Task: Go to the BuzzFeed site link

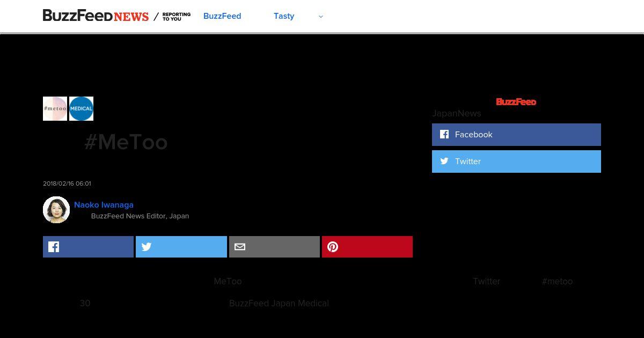Action: point(222,16)
